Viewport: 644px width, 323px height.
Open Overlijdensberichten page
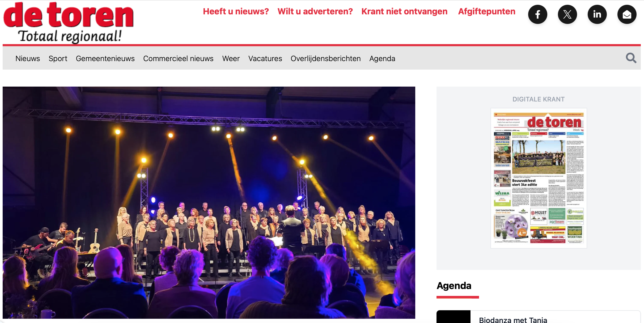[326, 58]
